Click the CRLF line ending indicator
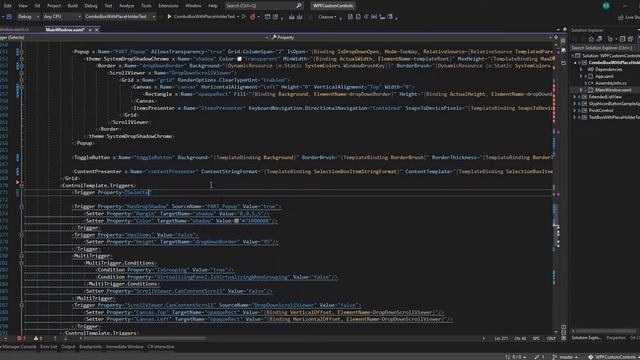This screenshot has height=360, width=640. tap(551, 338)
